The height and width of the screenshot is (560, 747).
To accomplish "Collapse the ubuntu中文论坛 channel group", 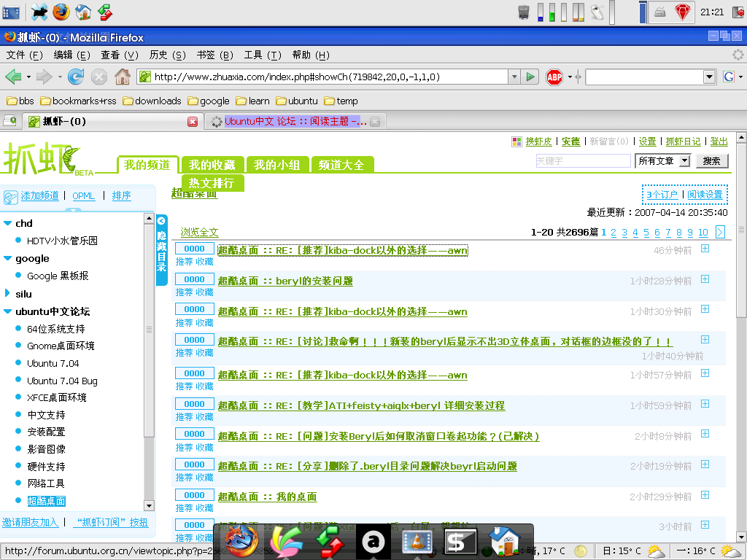I will tap(7, 311).
